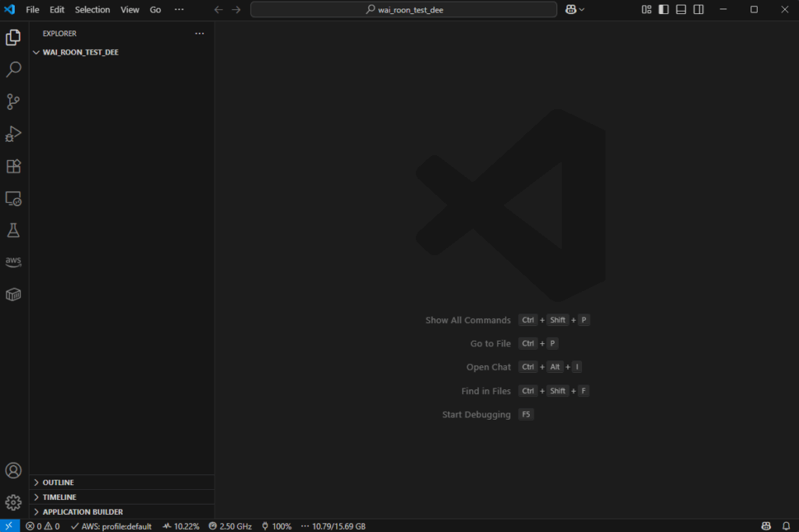
Task: Click the 10.22% CPU usage status
Action: [181, 527]
